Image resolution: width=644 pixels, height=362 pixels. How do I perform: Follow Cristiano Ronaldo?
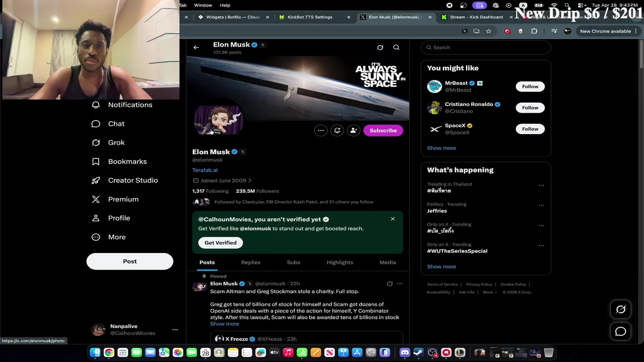[530, 108]
